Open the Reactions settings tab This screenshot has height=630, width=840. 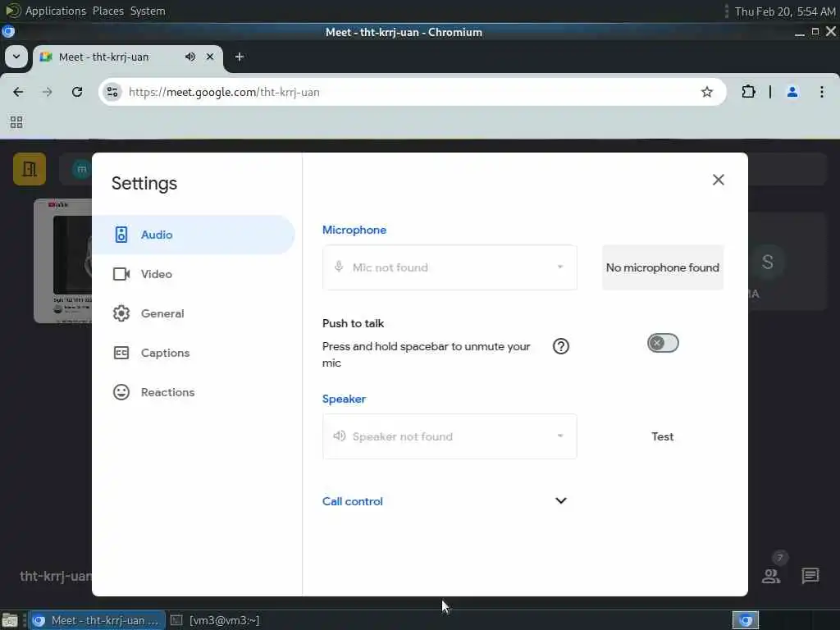point(194,392)
